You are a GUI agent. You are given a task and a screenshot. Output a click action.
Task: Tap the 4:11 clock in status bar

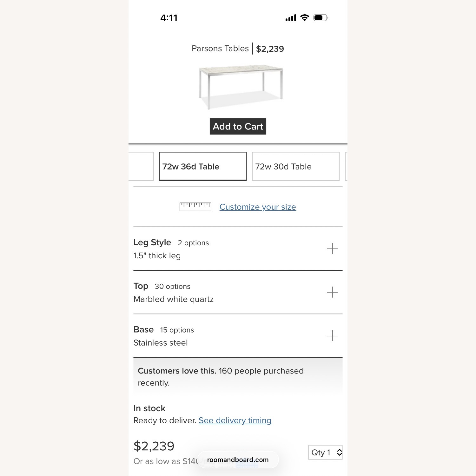pyautogui.click(x=169, y=18)
